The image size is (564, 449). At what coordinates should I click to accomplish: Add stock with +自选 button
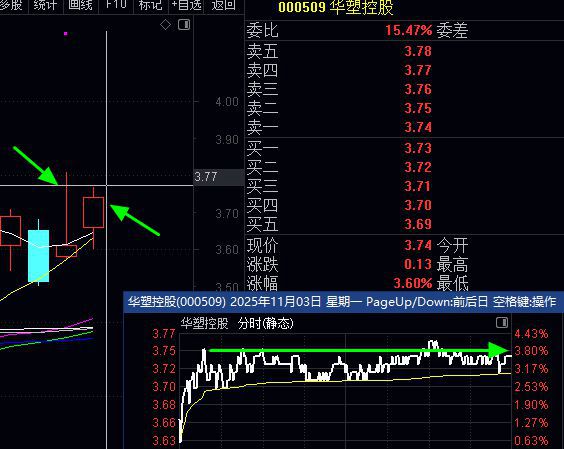coord(186,5)
